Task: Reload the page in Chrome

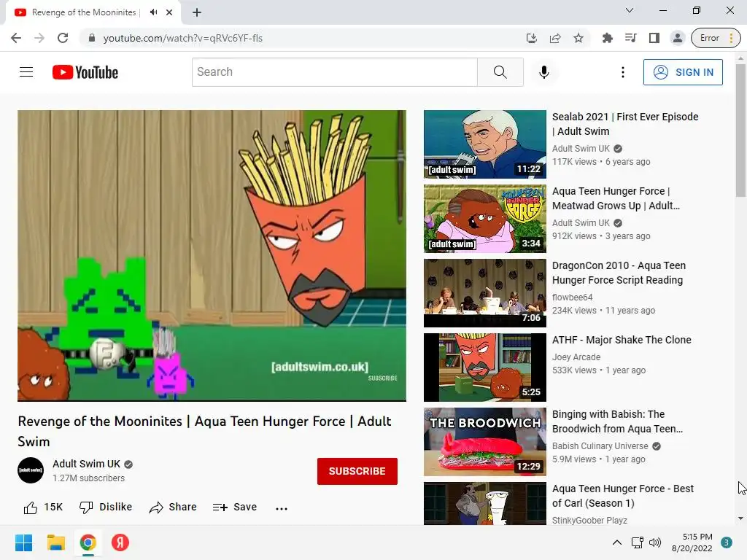Action: click(63, 38)
